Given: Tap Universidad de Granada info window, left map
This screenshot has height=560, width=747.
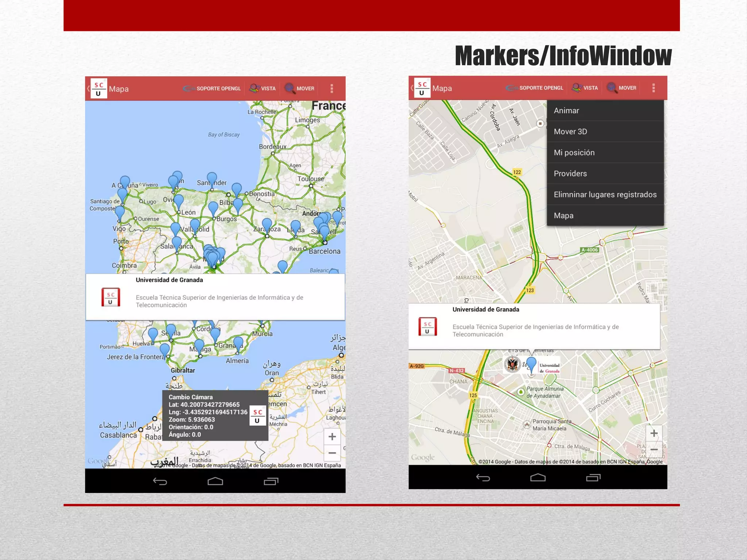Looking at the screenshot, I should (215, 297).
